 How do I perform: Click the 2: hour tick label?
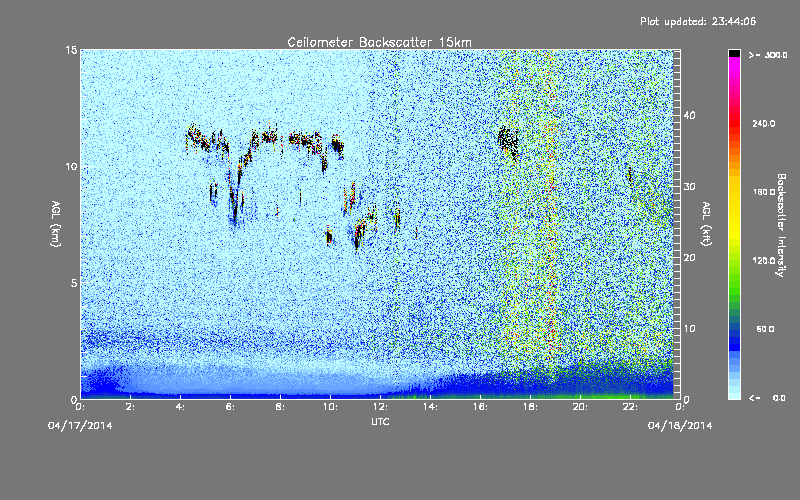tap(130, 407)
